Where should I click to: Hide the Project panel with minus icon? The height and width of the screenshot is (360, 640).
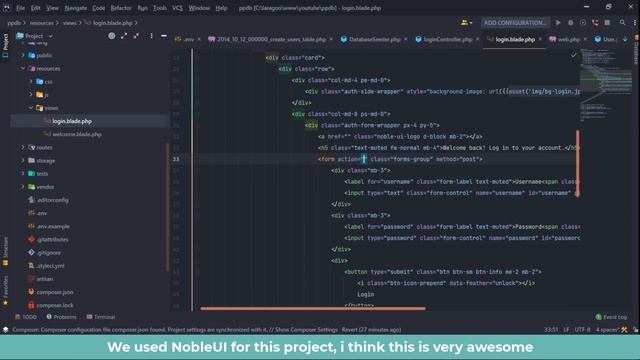[164, 36]
